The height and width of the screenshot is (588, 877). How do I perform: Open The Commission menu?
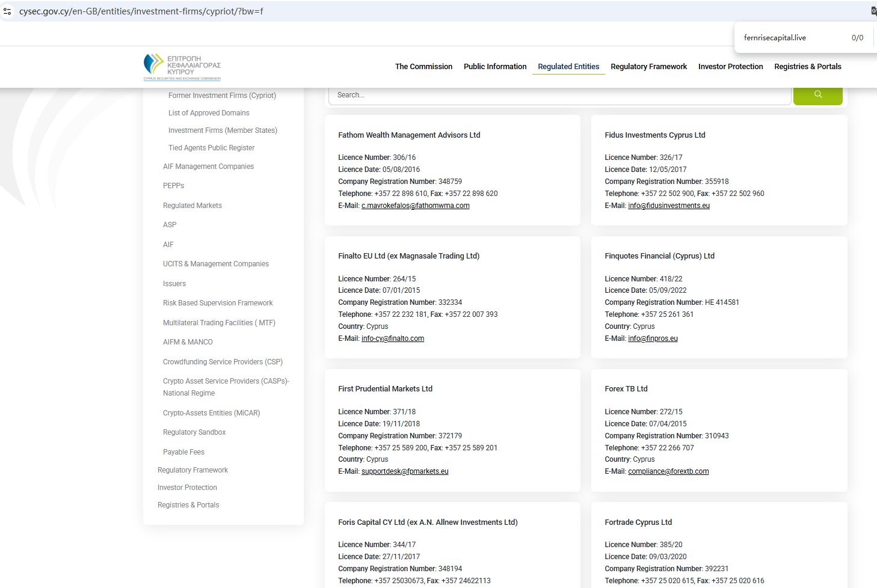click(423, 67)
